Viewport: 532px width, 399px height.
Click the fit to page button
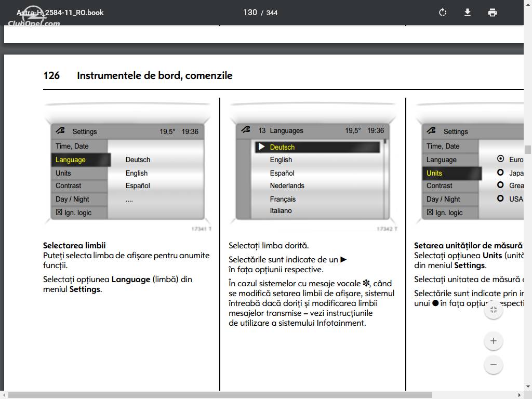coord(494,310)
